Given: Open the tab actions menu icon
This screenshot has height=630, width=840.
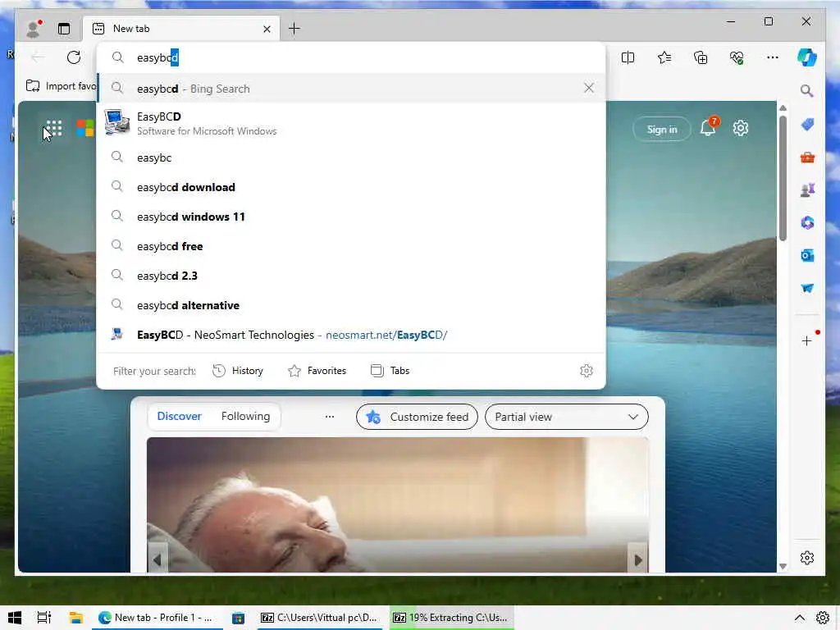Looking at the screenshot, I should coord(64,29).
